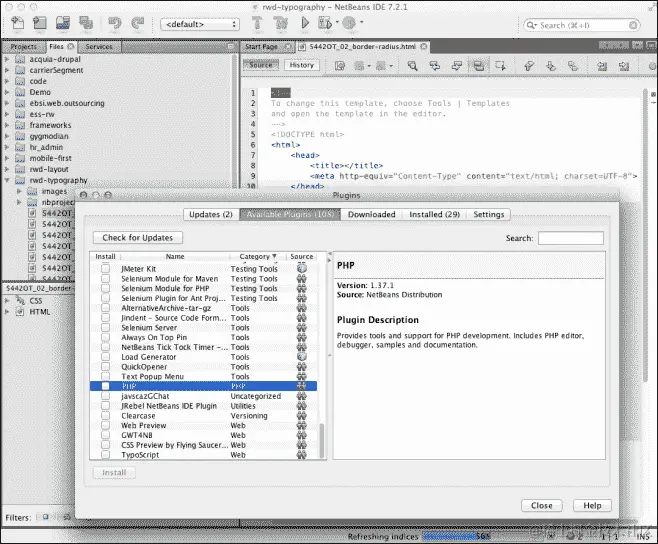The image size is (658, 544).
Task: Tick the TypoScript plugin checkbox
Action: (105, 455)
